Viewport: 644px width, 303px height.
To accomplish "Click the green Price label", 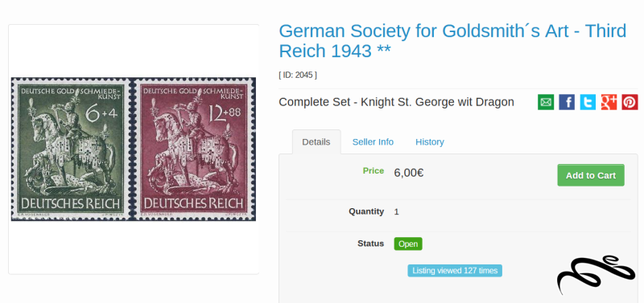I will click(x=374, y=170).
